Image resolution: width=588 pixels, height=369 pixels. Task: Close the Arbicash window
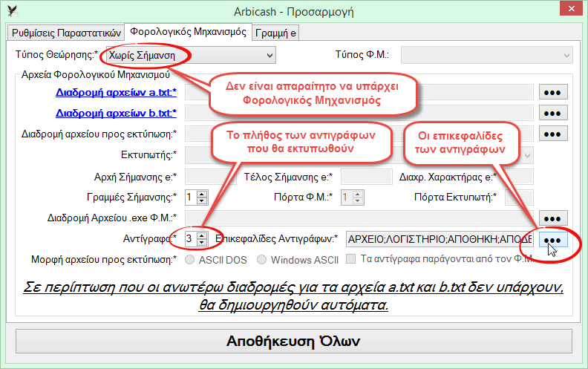click(569, 10)
